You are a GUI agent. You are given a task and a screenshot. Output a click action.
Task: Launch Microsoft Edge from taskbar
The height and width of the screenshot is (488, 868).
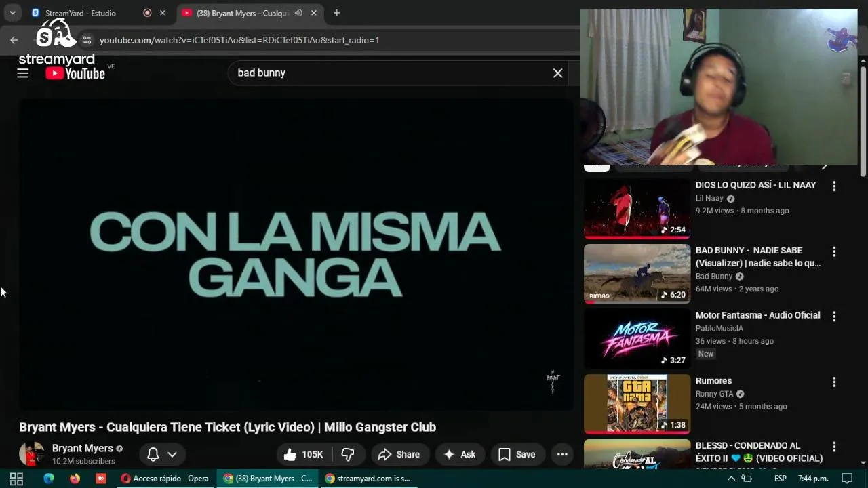tap(49, 479)
